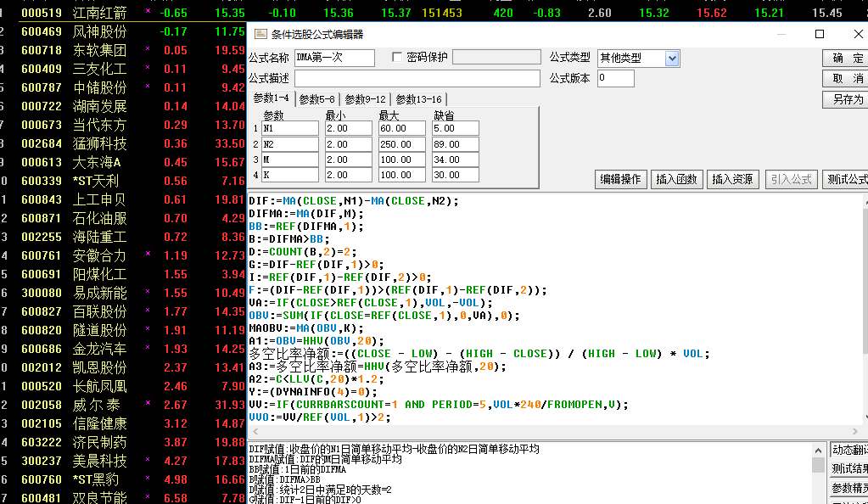The width and height of the screenshot is (868, 504).
Task: Click the translation line DIF赋值
Action: [x=395, y=449]
